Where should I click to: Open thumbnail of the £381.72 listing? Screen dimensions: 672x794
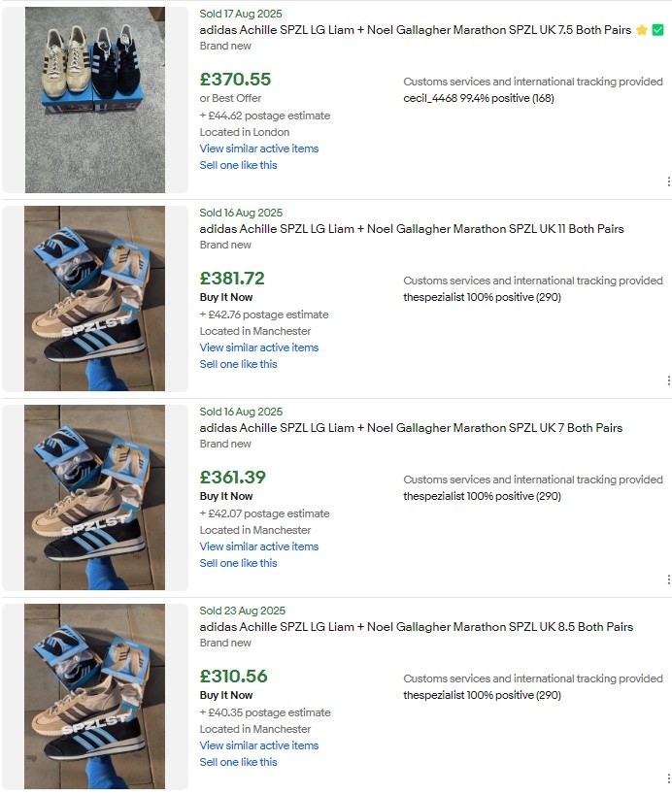click(95, 298)
